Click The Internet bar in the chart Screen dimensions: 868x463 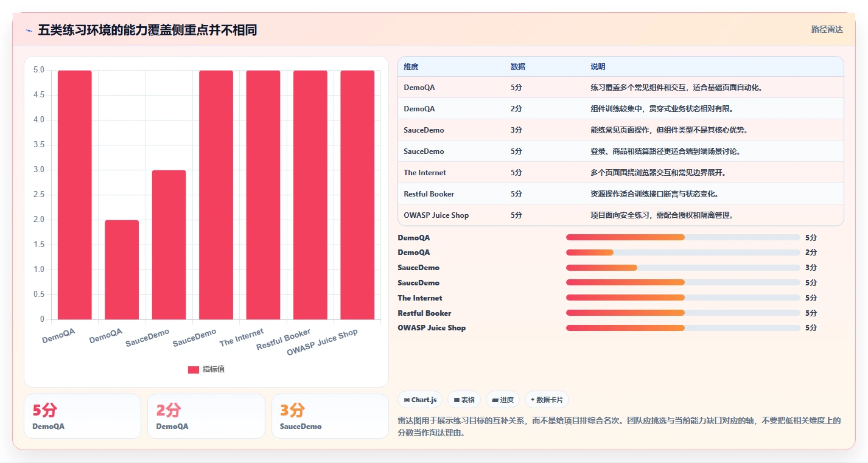point(263,195)
